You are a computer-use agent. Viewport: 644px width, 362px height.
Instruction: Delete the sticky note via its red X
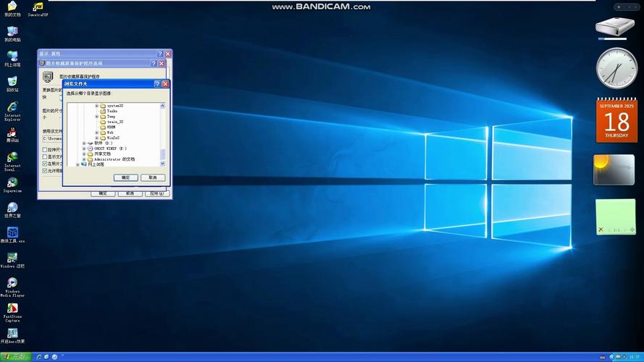(601, 230)
